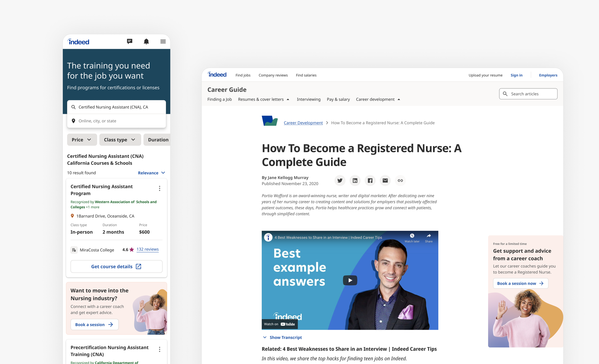The width and height of the screenshot is (599, 364).
Task: Share article via email icon
Action: point(385,181)
